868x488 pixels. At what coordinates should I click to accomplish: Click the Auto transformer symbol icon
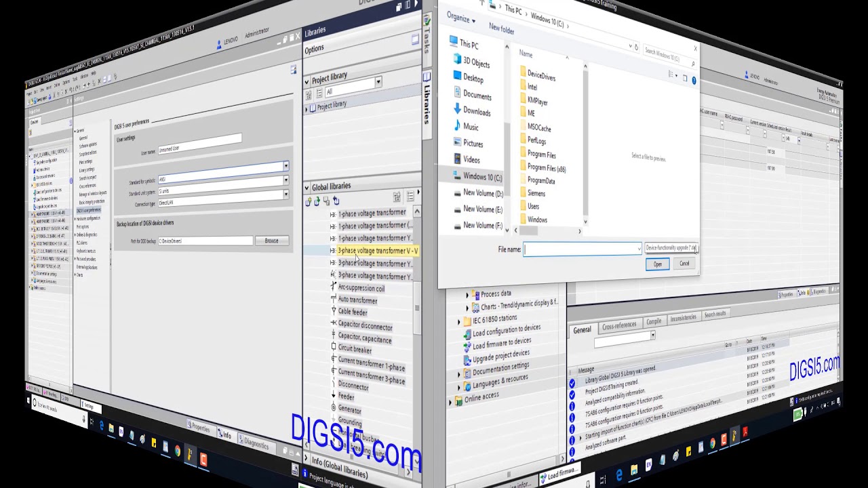click(333, 300)
